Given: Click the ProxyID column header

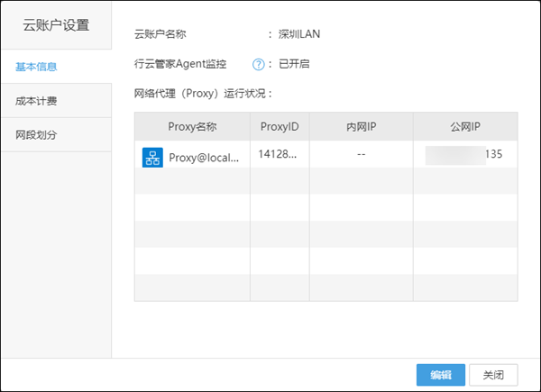Looking at the screenshot, I should click(279, 126).
